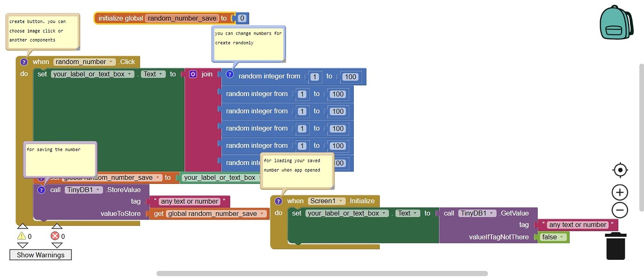The height and width of the screenshot is (277, 644).
Task: Open the Text property dropdown on set block
Action: point(161,74)
